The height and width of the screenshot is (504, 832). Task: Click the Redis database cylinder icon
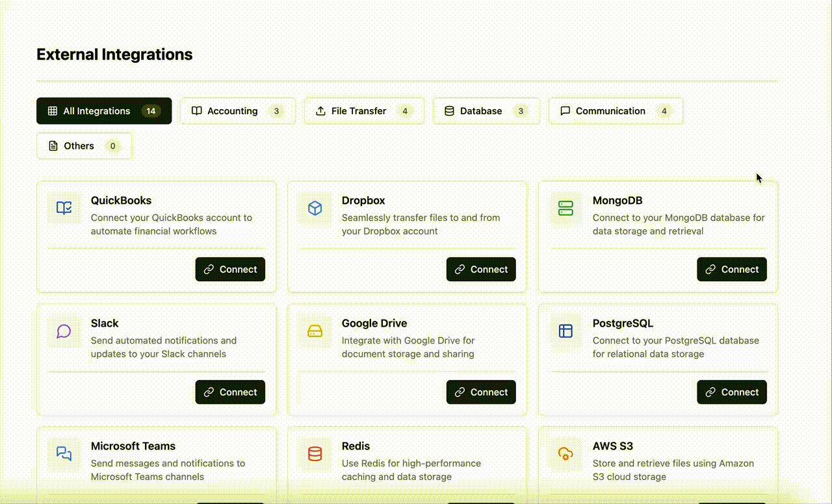pyautogui.click(x=315, y=453)
